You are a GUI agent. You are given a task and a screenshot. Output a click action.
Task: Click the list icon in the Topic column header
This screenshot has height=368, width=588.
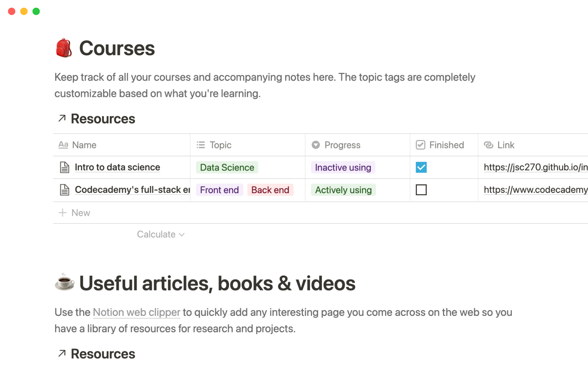[200, 145]
